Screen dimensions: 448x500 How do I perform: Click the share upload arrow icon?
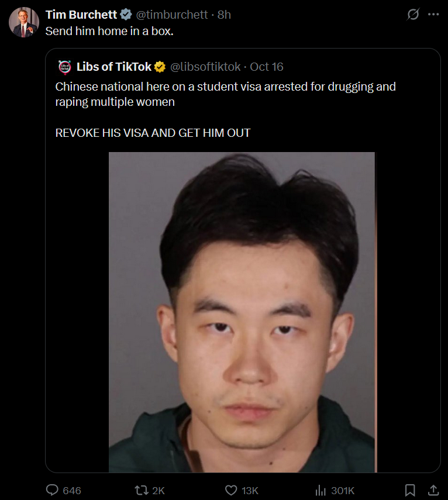(433, 490)
